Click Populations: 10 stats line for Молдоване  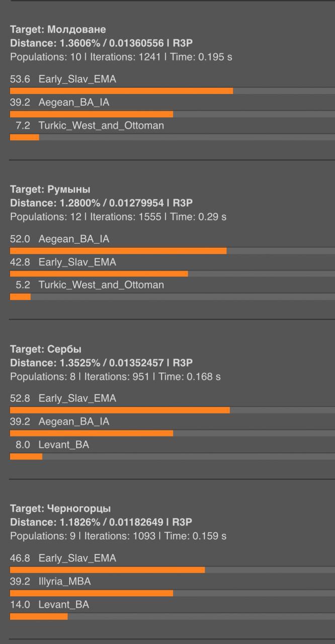pos(121,57)
